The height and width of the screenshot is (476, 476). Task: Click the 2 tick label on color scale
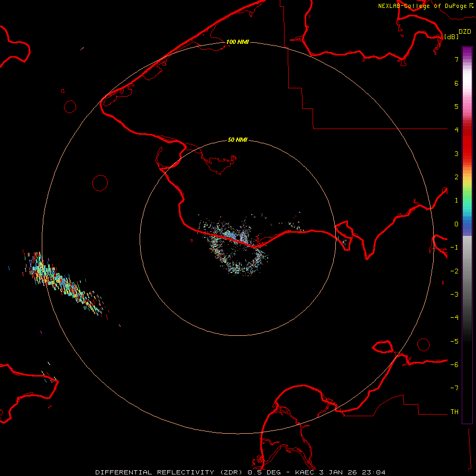[x=456, y=177]
